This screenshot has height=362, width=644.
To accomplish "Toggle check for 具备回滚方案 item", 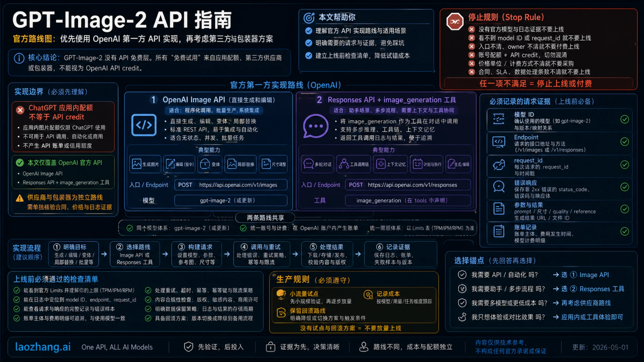I will 148,318.
